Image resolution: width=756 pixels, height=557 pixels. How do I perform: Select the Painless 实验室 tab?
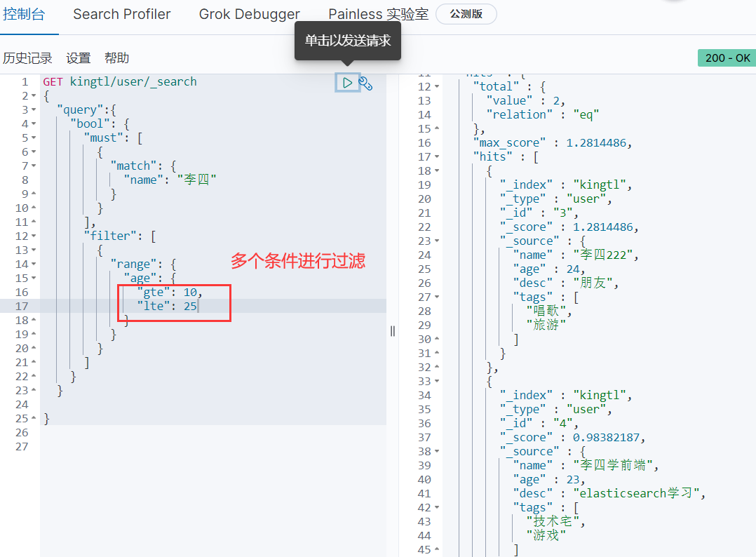[x=378, y=14]
